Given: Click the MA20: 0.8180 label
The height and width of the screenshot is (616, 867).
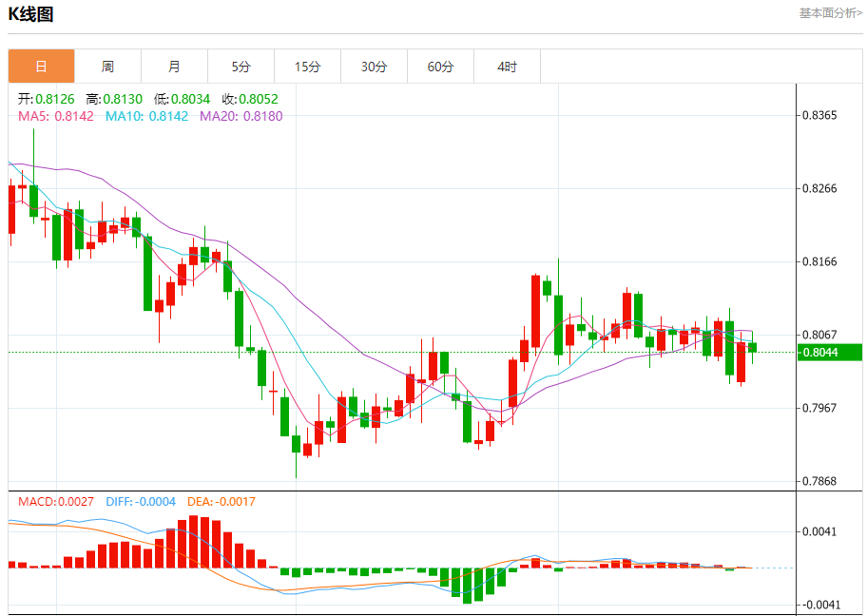Looking at the screenshot, I should coord(241,116).
